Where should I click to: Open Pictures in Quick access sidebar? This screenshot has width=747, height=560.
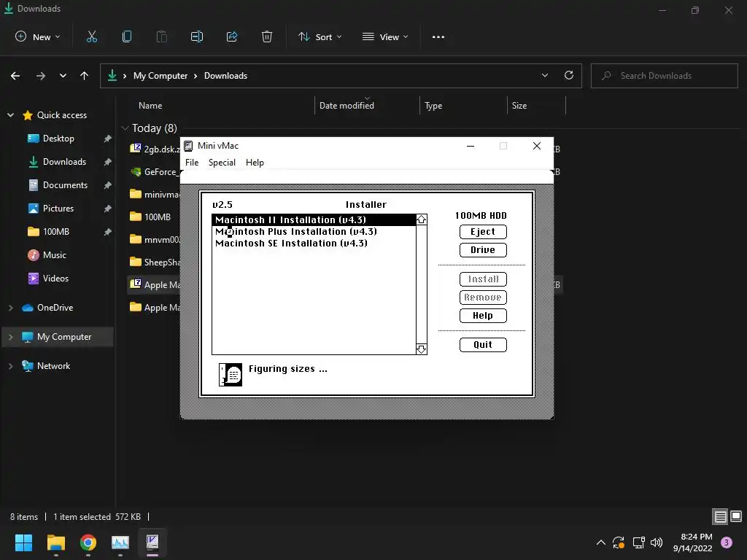pyautogui.click(x=58, y=209)
